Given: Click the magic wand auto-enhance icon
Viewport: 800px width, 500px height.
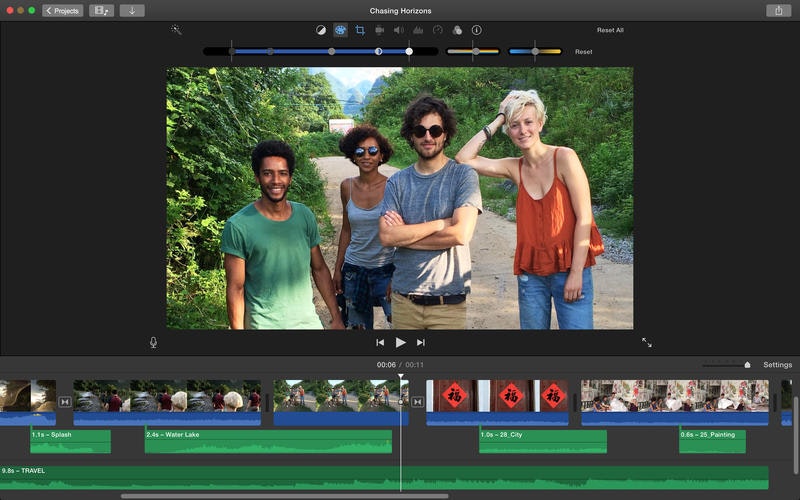Looking at the screenshot, I should (176, 30).
